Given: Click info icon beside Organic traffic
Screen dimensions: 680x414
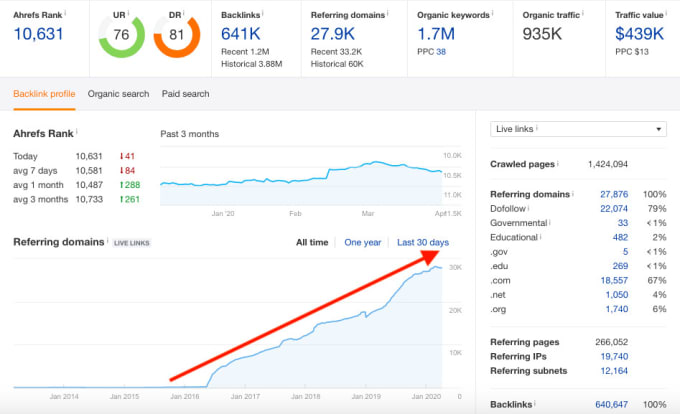Looking at the screenshot, I should click(582, 13).
